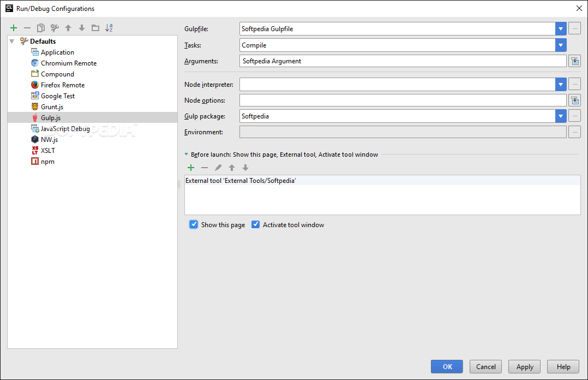The image size is (588, 380).
Task: Select Compound configuration type
Action: [57, 74]
